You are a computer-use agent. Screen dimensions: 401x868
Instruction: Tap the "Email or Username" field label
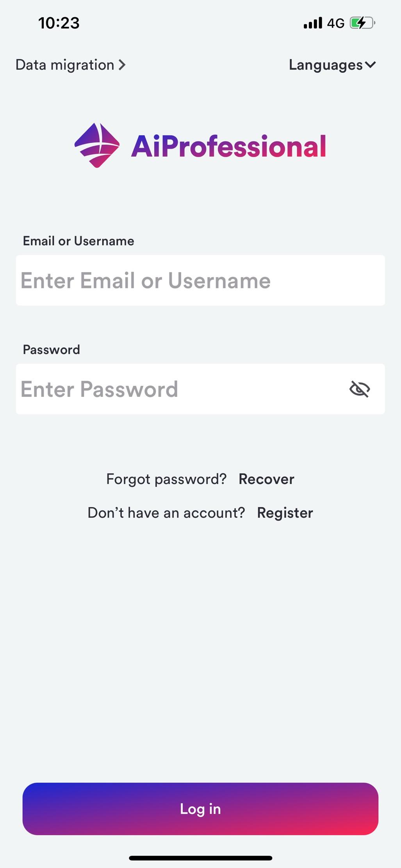(x=78, y=241)
